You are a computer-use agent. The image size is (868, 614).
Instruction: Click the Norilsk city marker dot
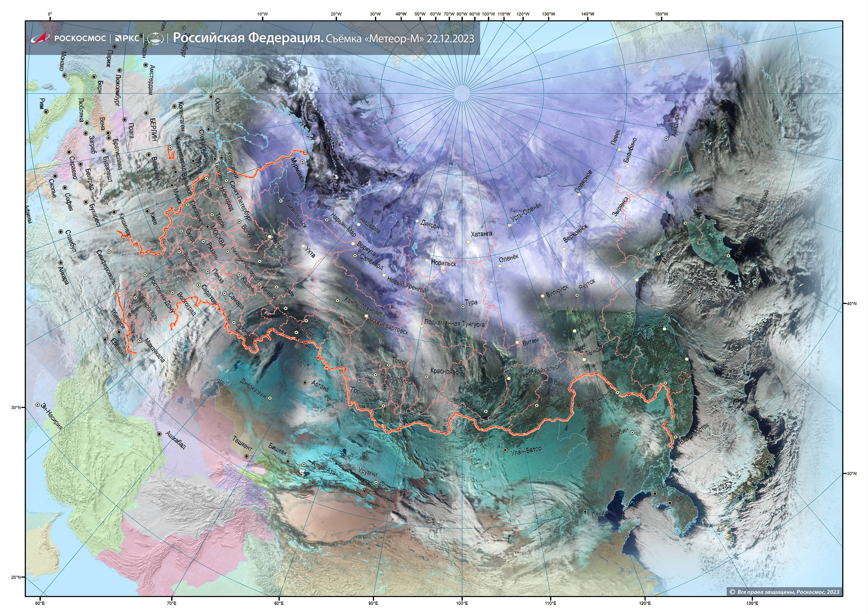(x=427, y=260)
